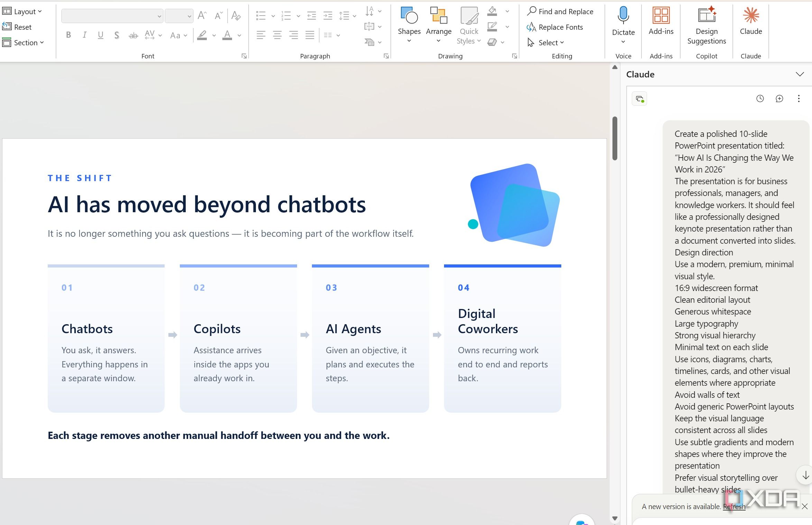Screen dimensions: 812x525
Task: Open Add-ins panel
Action: point(661,21)
